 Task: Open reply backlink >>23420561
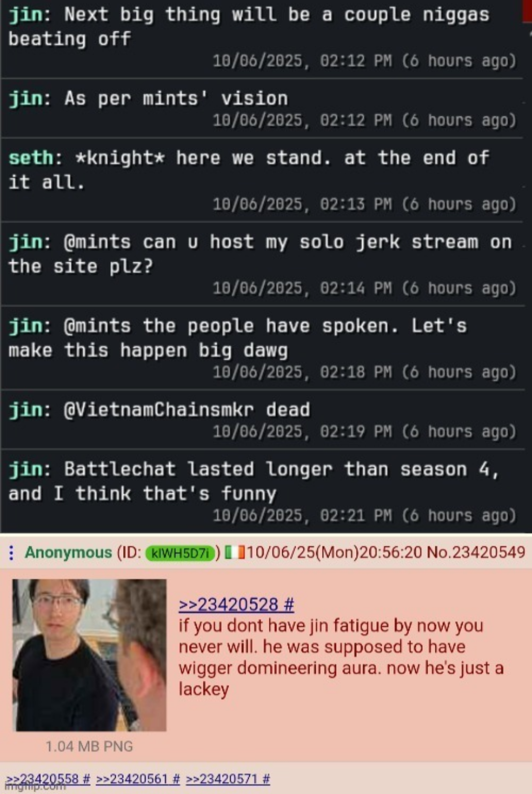tap(138, 779)
